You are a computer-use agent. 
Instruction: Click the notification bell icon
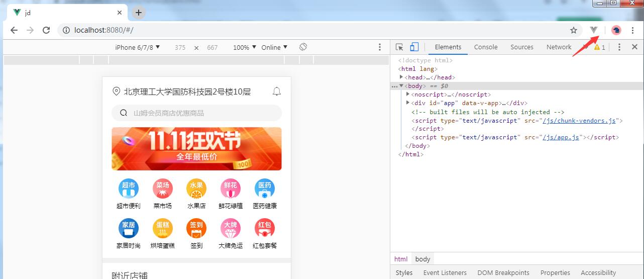(276, 91)
